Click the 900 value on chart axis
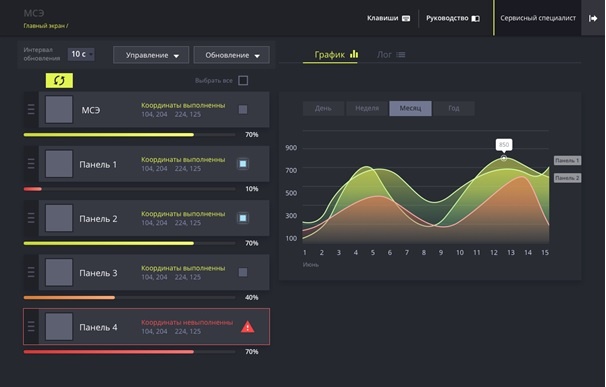This screenshot has width=606, height=387. (x=291, y=148)
